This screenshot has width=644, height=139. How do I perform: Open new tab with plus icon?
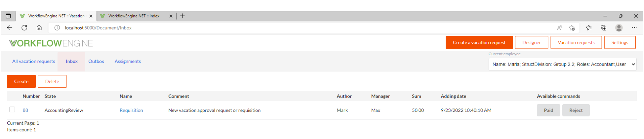182,16
